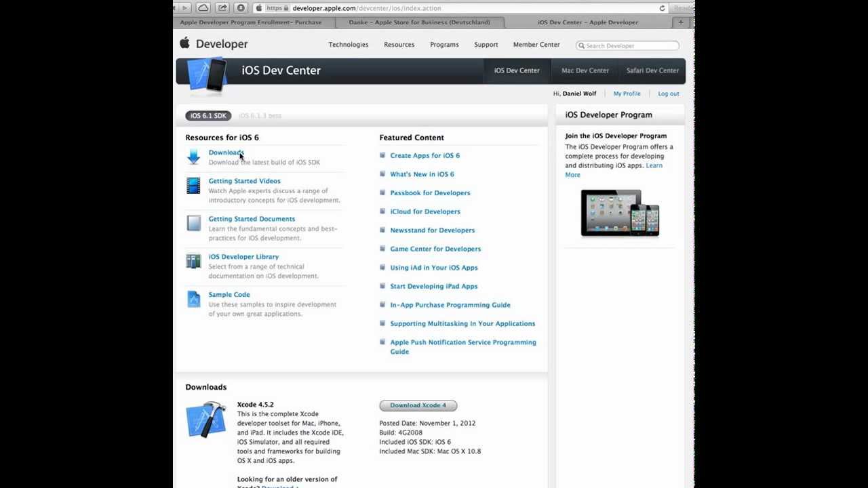Click the blue download arrow icon

pyautogui.click(x=194, y=157)
